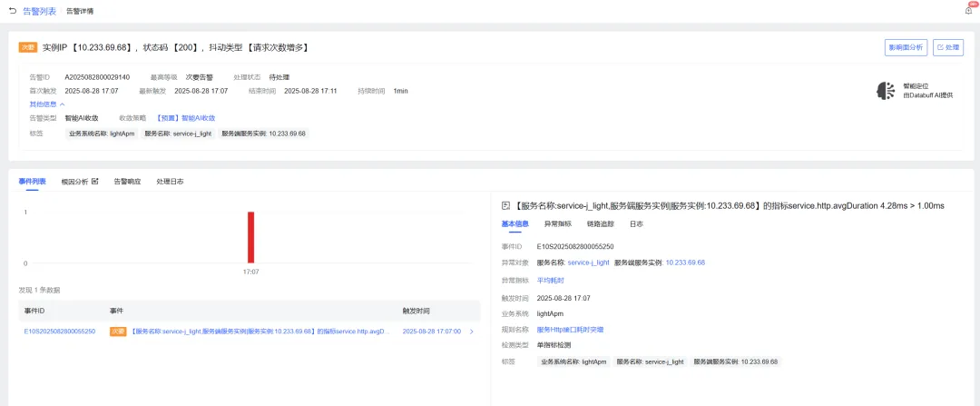Click the 1min duration value
The height and width of the screenshot is (406, 980).
401,91
